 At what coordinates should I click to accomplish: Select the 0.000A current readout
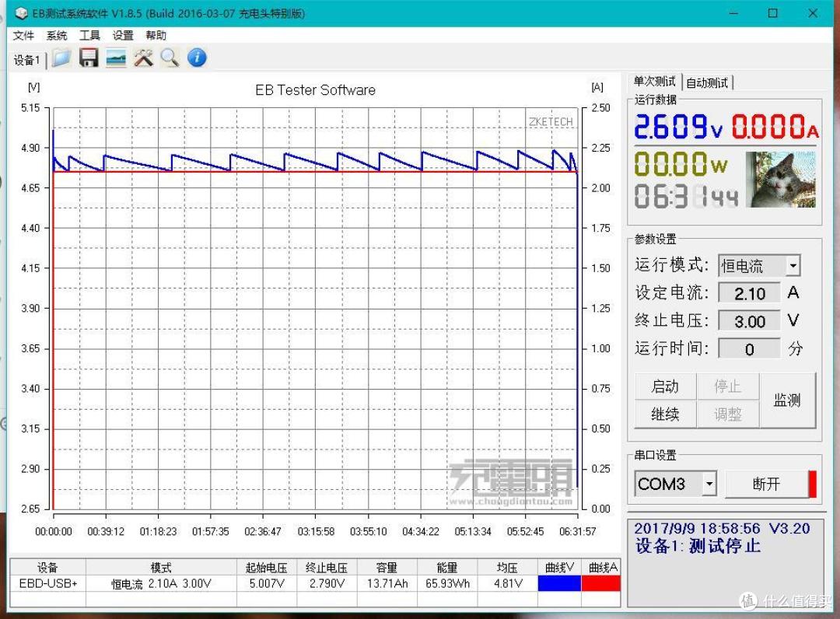tap(775, 128)
